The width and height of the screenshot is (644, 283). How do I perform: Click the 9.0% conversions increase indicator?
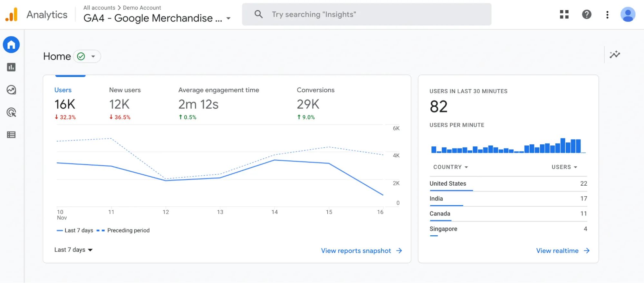click(x=306, y=117)
